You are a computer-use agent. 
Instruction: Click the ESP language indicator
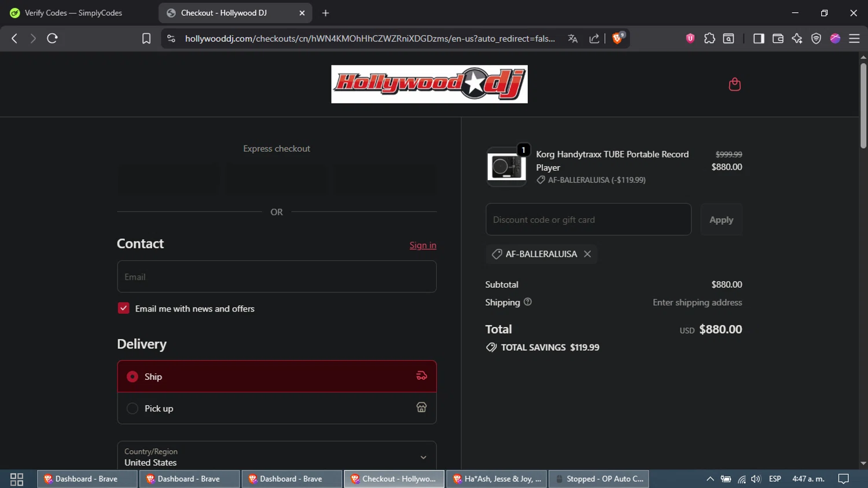coord(775,479)
